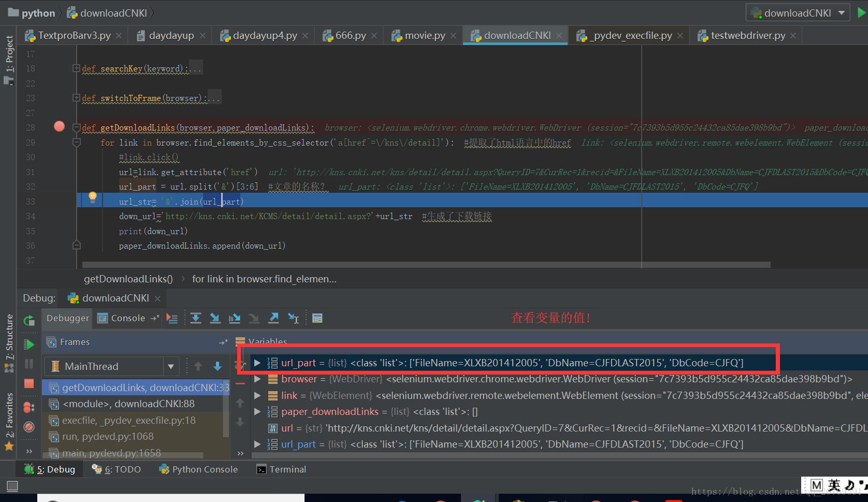Show more Variables sidebar actions chevron
868x502 pixels.
[240, 453]
